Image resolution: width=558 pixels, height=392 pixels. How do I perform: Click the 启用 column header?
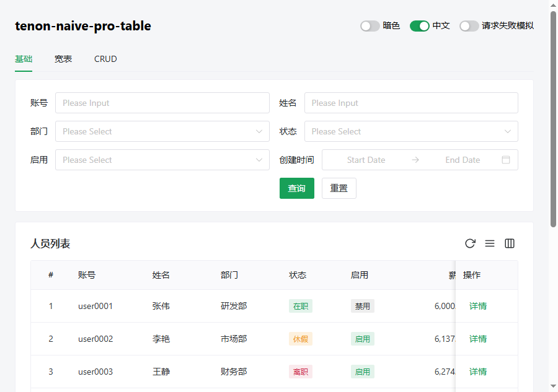360,275
